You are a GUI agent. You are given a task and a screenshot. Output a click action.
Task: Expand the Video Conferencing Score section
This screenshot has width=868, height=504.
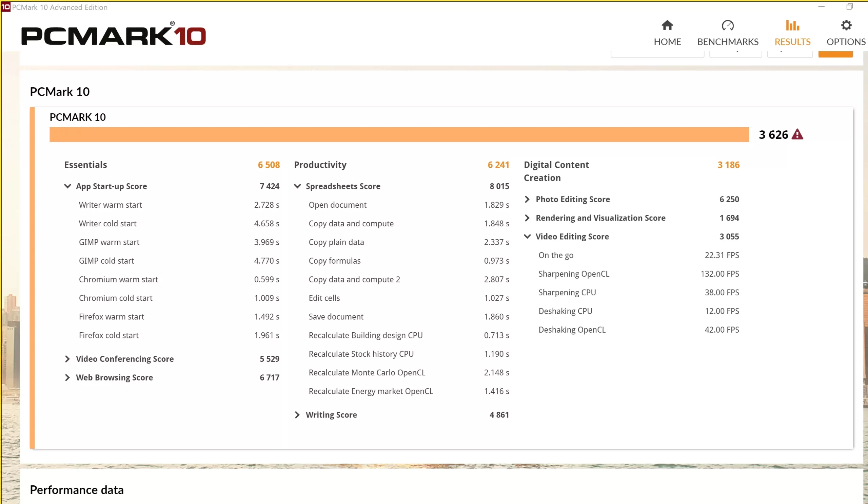[x=67, y=359]
